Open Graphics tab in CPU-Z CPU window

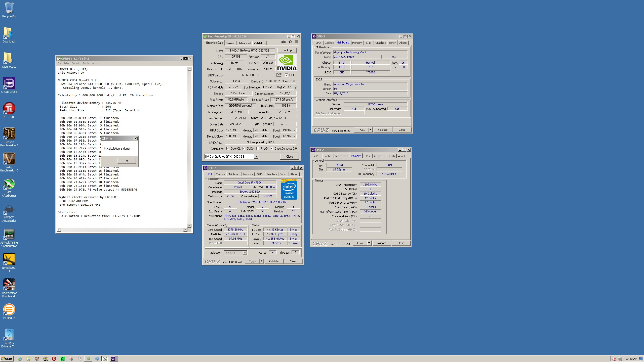[x=271, y=174]
